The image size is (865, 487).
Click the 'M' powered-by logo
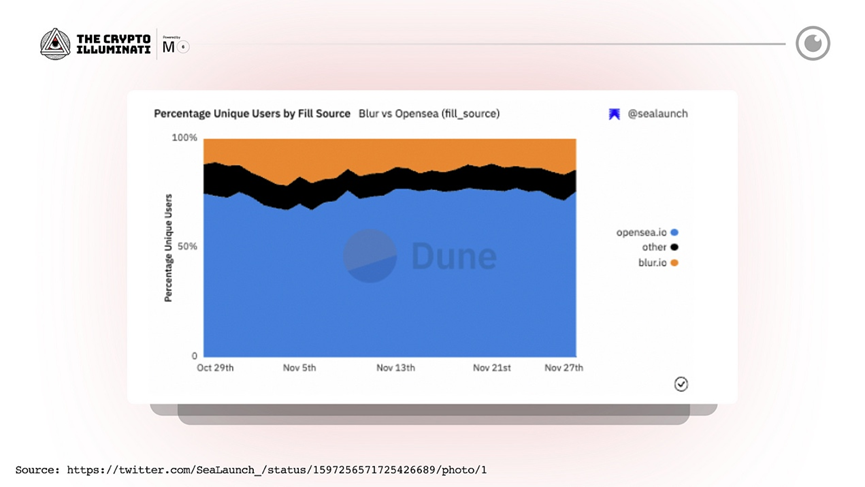(168, 47)
